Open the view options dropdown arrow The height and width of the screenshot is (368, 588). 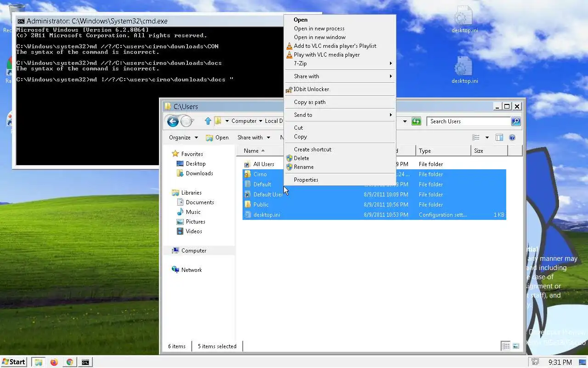coord(487,138)
